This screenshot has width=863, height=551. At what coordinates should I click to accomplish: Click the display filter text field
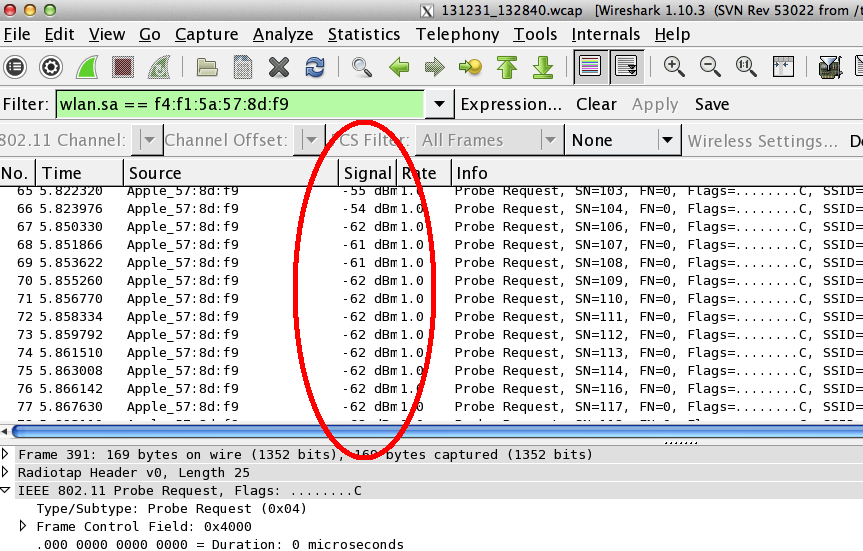(x=240, y=105)
